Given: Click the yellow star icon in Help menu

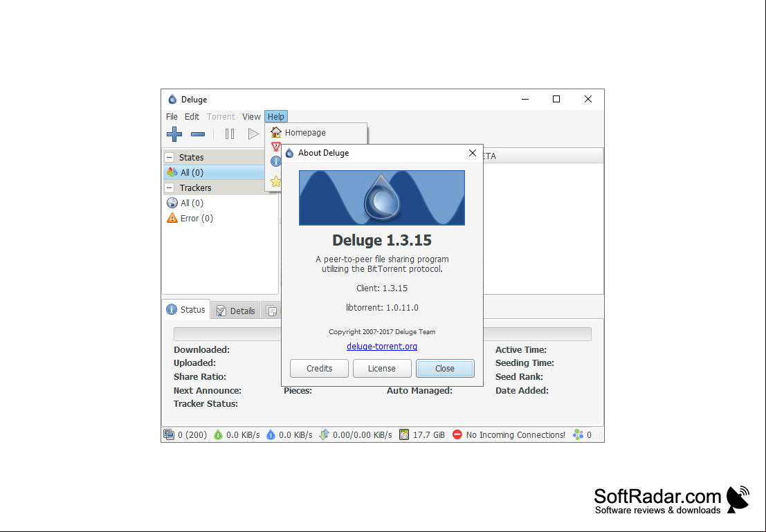Looking at the screenshot, I should click(275, 181).
